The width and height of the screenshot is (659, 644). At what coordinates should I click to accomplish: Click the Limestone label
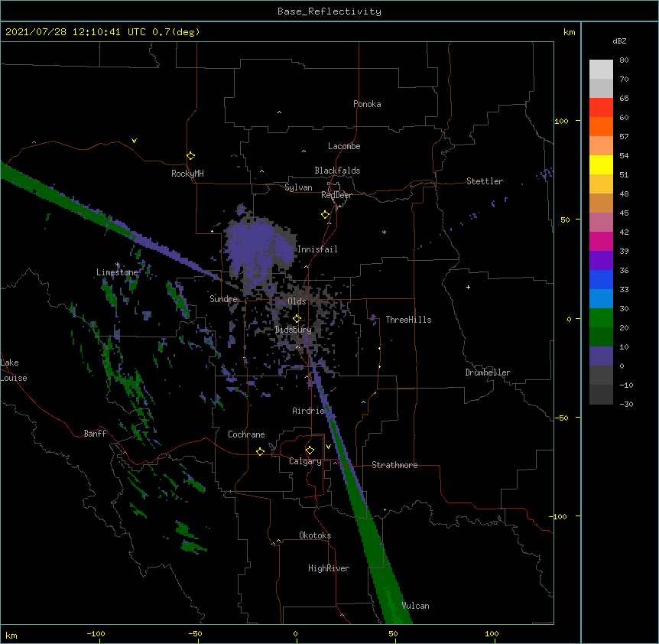tap(117, 272)
